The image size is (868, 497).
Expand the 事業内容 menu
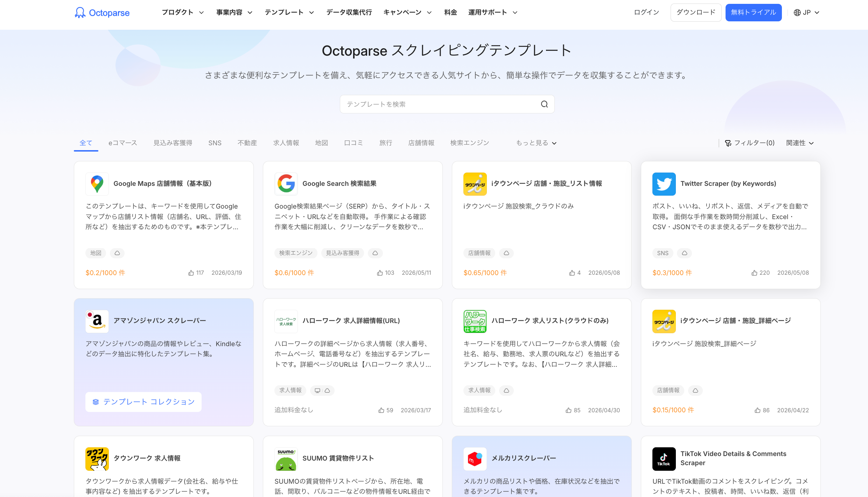234,13
